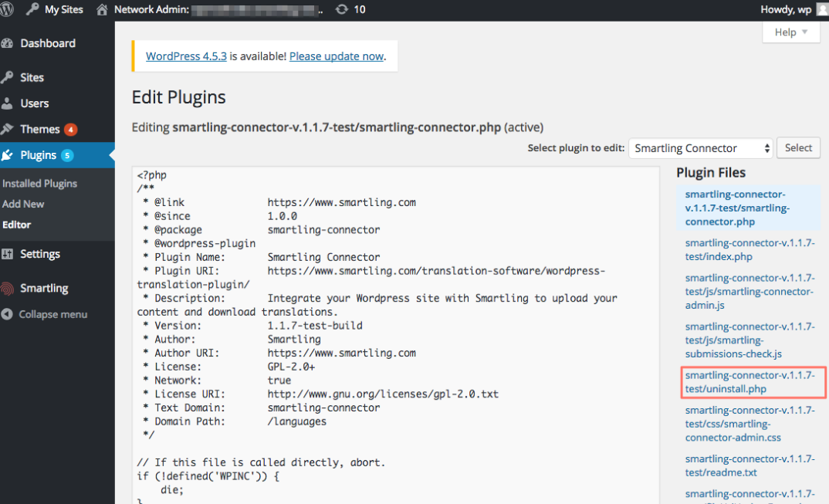Switch to Installed Plugins
The width and height of the screenshot is (829, 504).
click(40, 183)
